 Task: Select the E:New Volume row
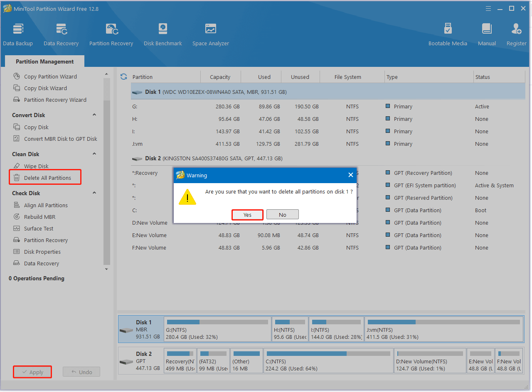click(328, 235)
